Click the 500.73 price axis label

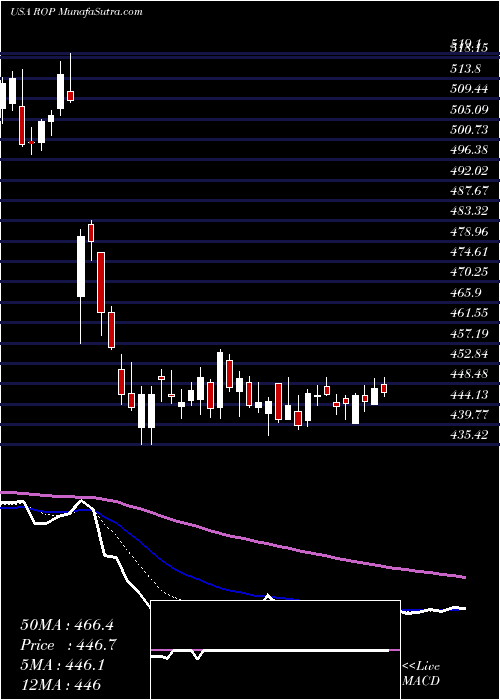(468, 130)
